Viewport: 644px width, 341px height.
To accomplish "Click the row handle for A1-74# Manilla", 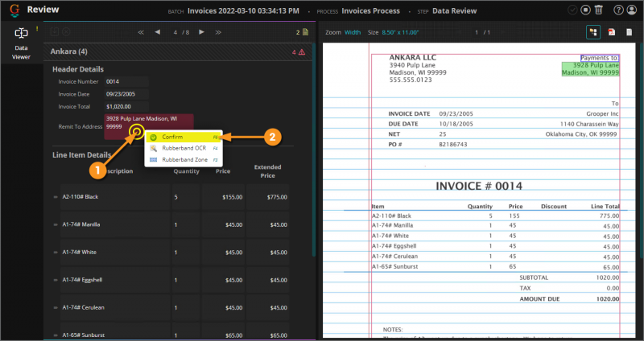I will (x=56, y=225).
